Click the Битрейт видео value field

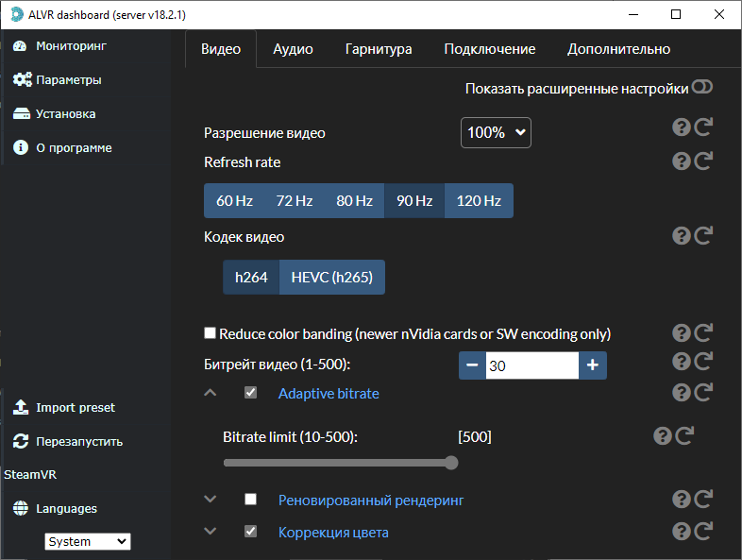click(x=532, y=365)
